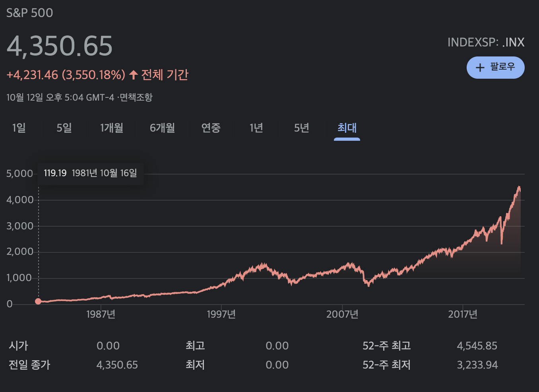
Task: Click the 4,350.65 index price
Action: pos(60,46)
